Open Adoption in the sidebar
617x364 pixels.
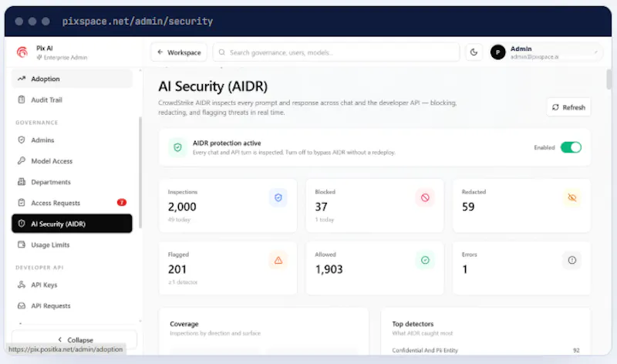point(72,79)
